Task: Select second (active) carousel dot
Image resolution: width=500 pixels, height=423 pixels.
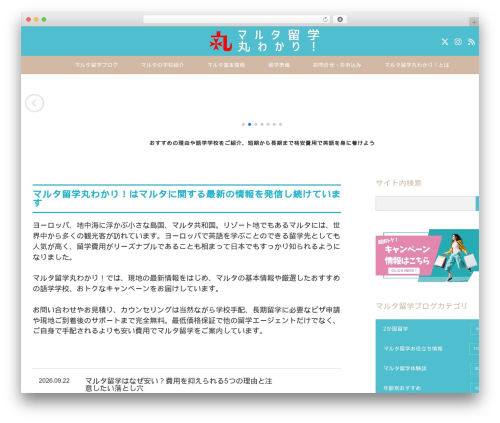Action: (x=249, y=124)
